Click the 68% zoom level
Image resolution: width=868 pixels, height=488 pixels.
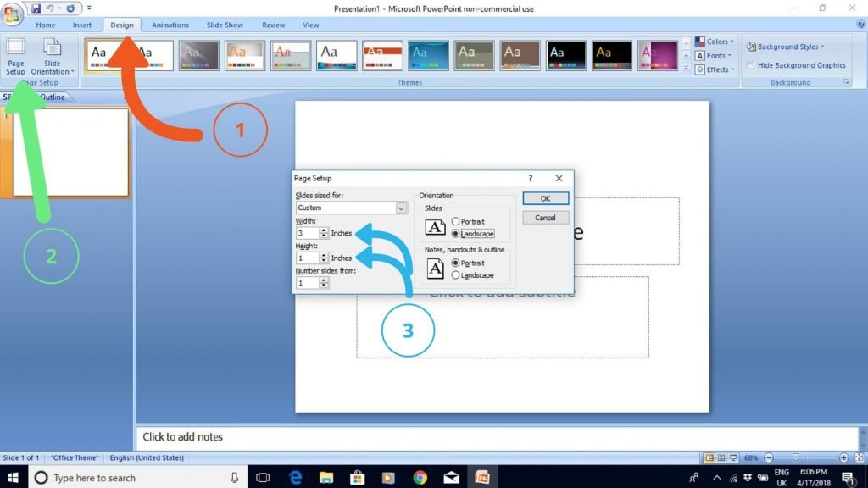(751, 458)
